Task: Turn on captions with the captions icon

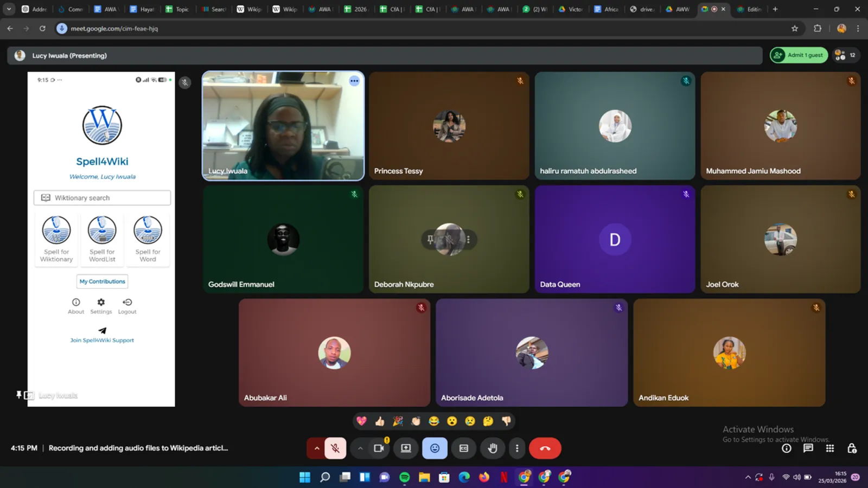Action: (x=464, y=448)
